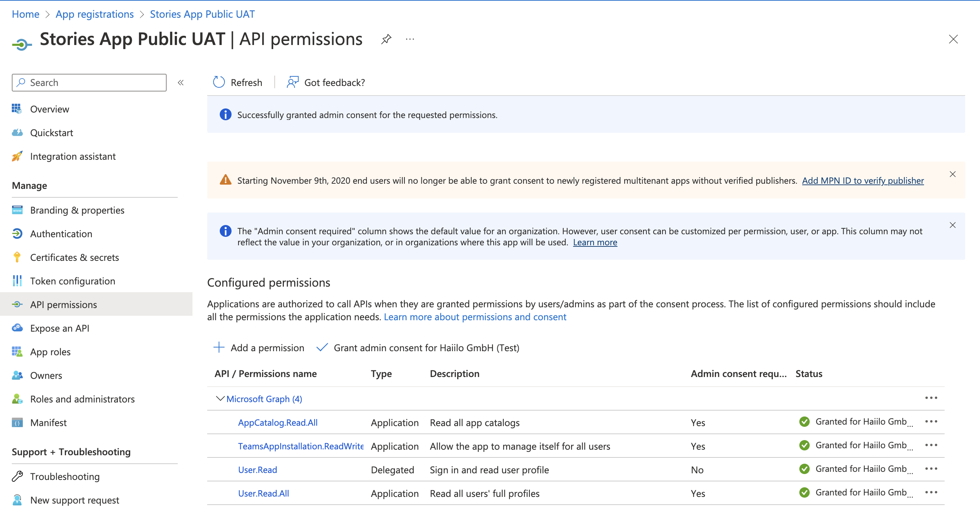The image size is (980, 529).
Task: Open the User.Read permission
Action: 258,470
